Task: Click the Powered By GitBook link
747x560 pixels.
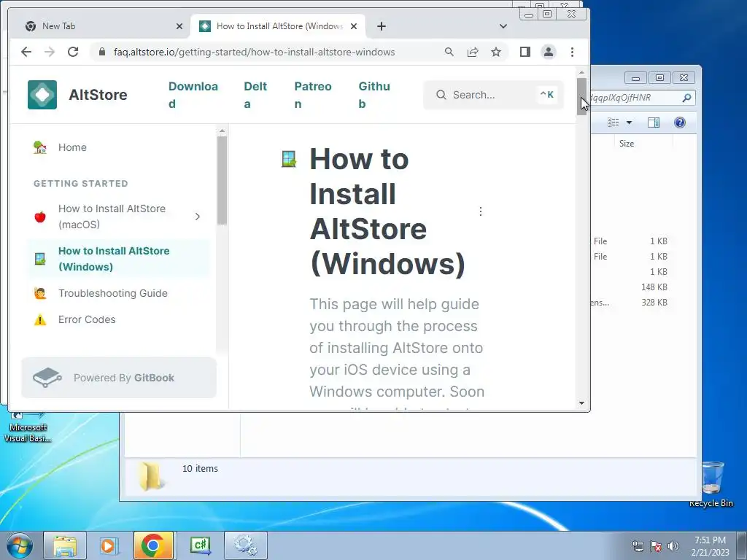Action: [x=119, y=378]
